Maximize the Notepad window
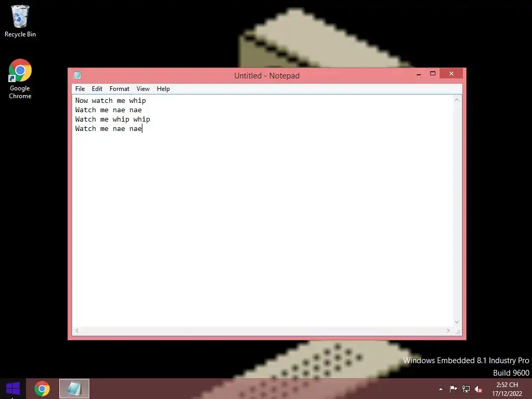 433,74
